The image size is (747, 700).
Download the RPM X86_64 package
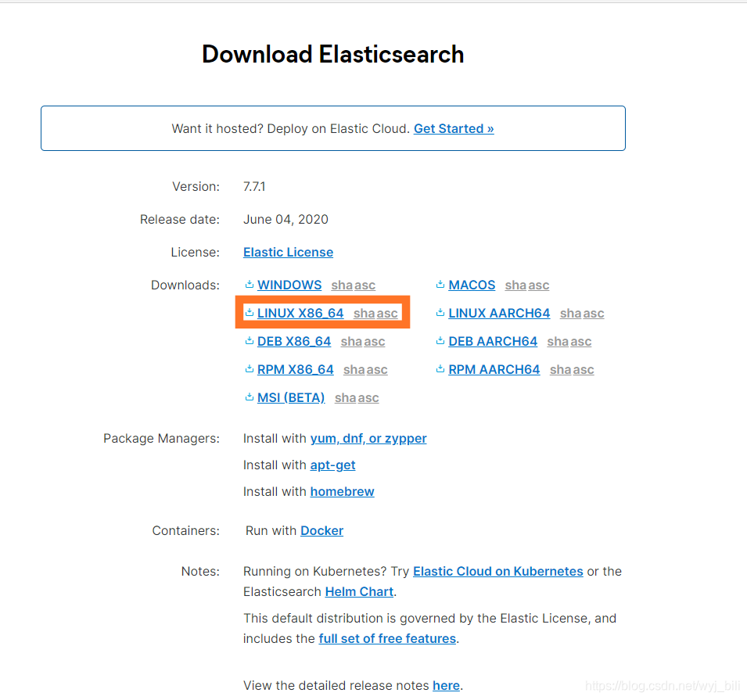(x=296, y=369)
